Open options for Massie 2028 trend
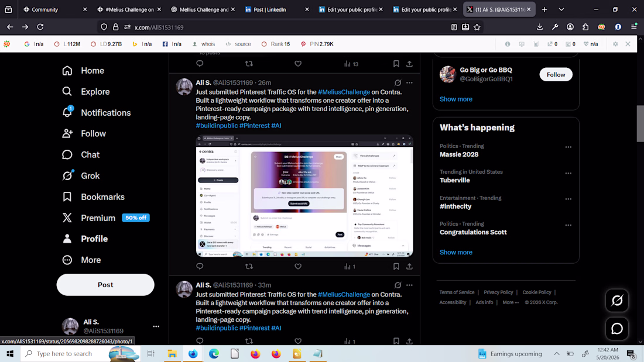This screenshot has width=644, height=362. [568, 147]
